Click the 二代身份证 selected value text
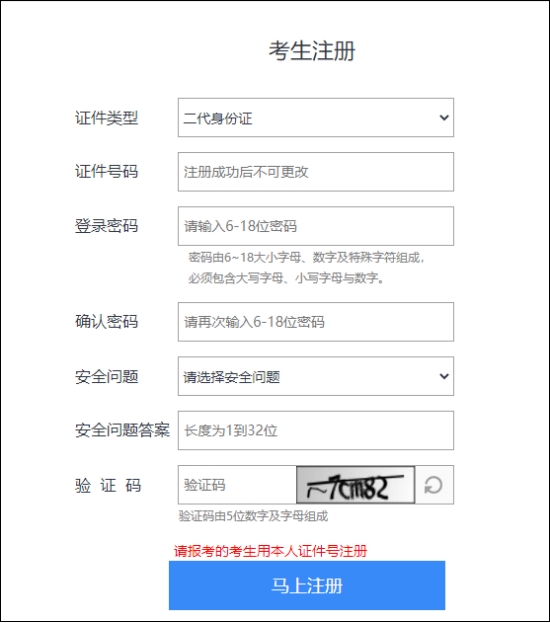Viewport: 550px width, 623px height. 218,118
